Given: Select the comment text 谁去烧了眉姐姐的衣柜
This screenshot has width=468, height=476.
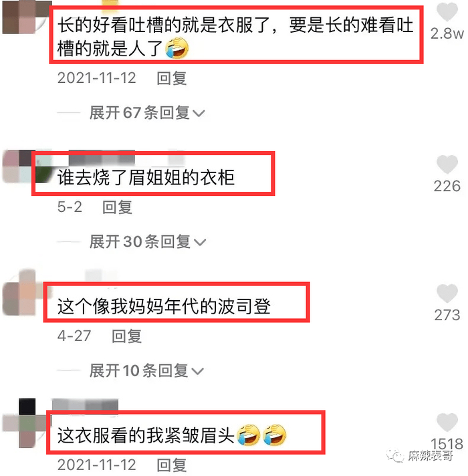Looking at the screenshot, I should click(146, 177).
